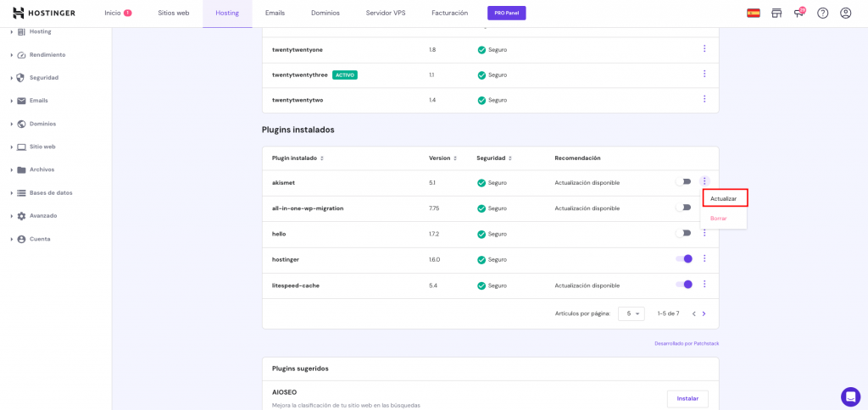Click Instalar button for AIOSEO
Screen dimensions: 868x410
(687, 398)
